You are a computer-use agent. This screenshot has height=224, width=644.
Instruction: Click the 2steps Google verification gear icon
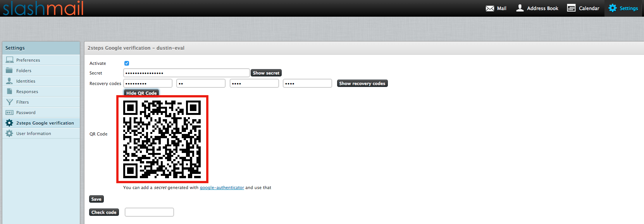pyautogui.click(x=9, y=123)
